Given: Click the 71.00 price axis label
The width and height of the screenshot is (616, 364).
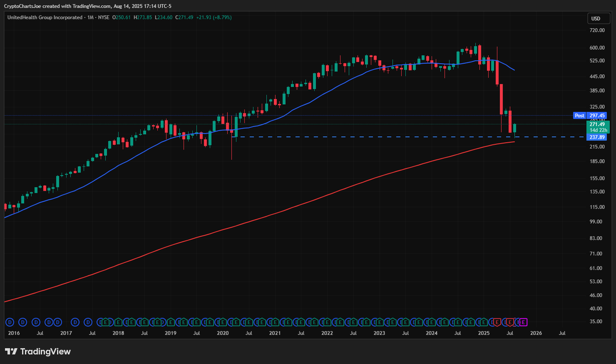Looking at the screenshot, I should (x=596, y=254).
